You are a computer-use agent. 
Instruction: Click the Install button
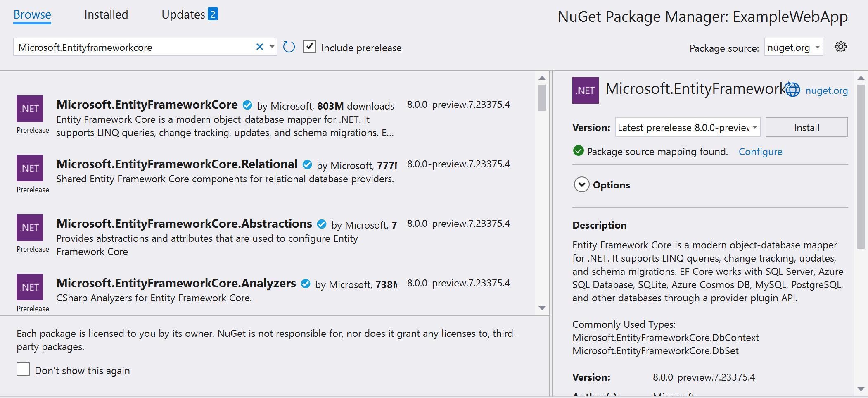(x=806, y=127)
